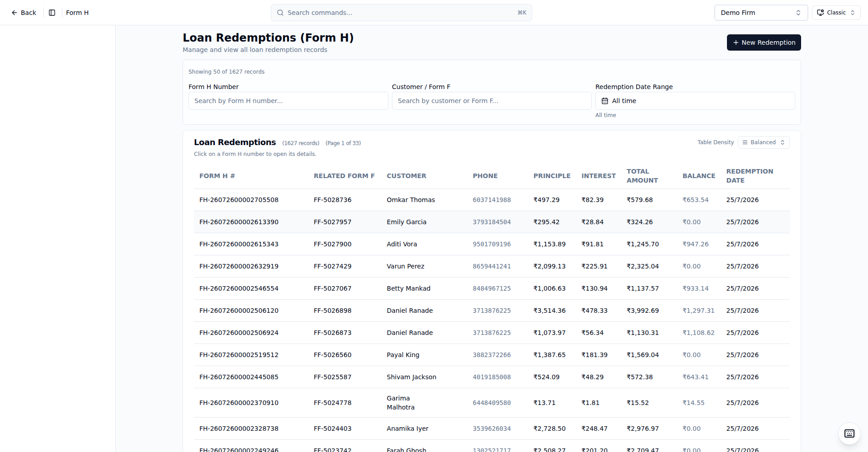The image size is (868, 452).
Task: Focus the Customer / Form F search field
Action: pyautogui.click(x=492, y=101)
